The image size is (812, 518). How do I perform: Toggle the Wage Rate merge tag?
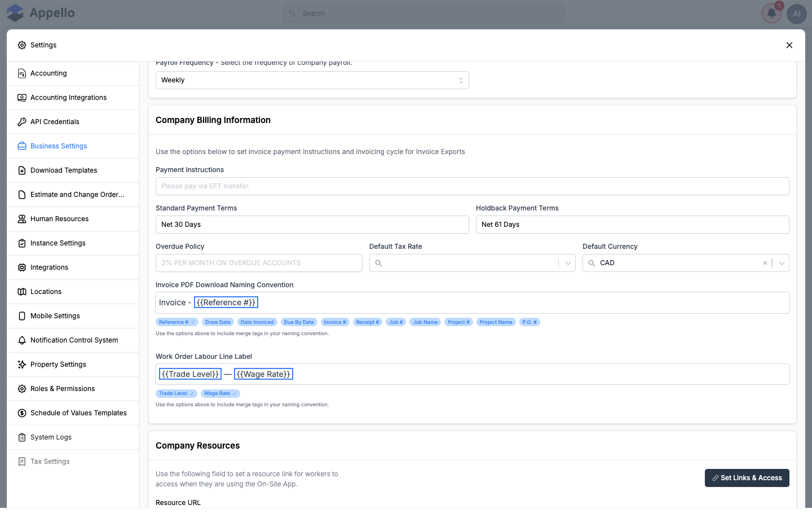click(x=220, y=393)
